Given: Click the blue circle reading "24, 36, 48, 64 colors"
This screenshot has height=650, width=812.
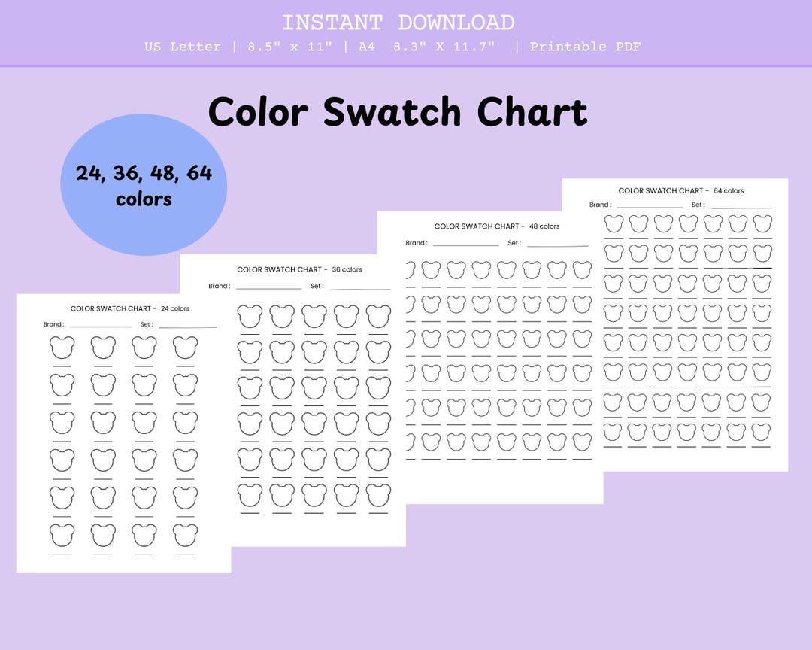Looking at the screenshot, I should click(144, 184).
